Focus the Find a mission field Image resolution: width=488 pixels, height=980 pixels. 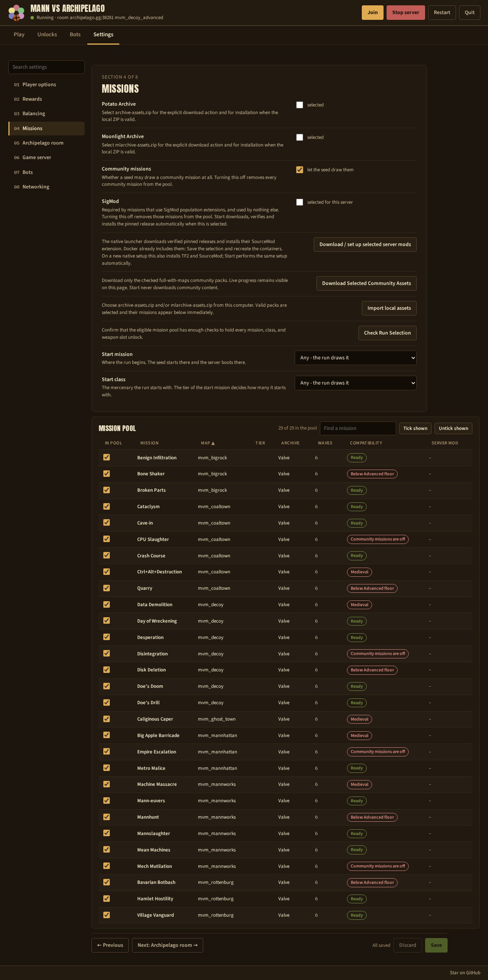(358, 428)
